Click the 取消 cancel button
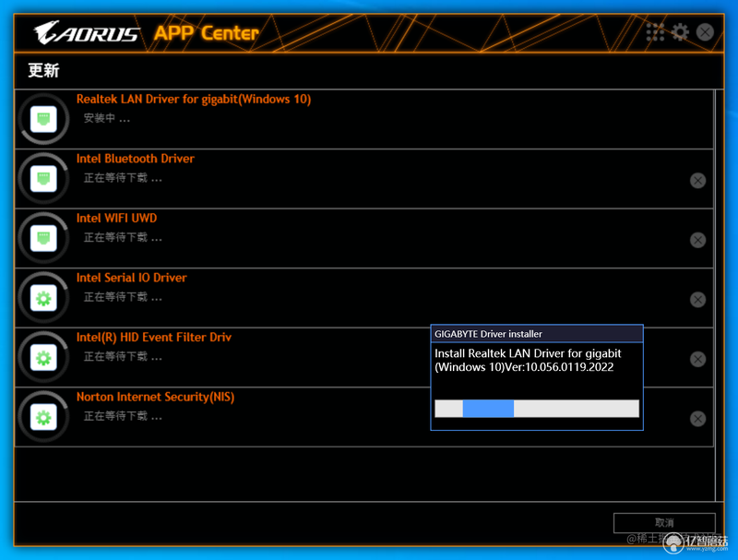 pos(664,522)
